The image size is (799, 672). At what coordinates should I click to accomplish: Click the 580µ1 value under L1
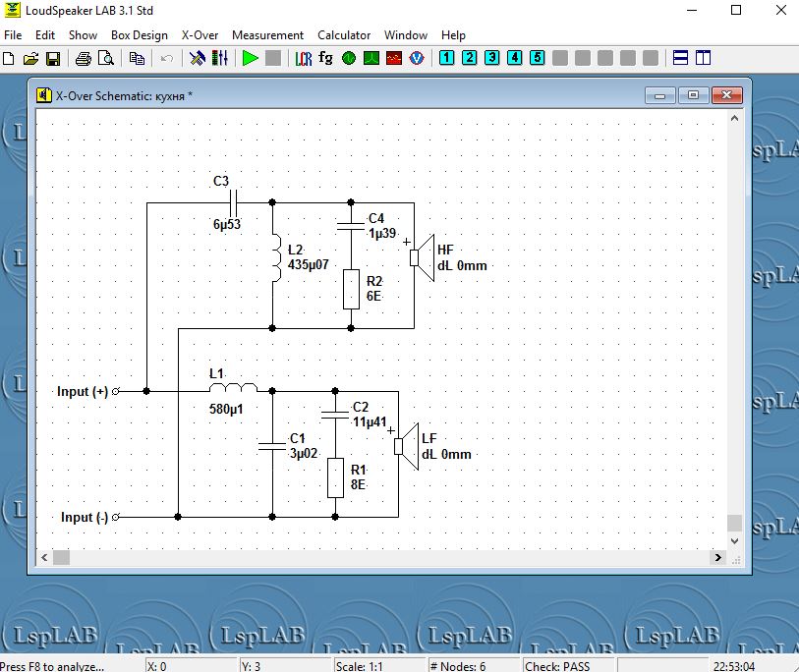click(x=226, y=409)
